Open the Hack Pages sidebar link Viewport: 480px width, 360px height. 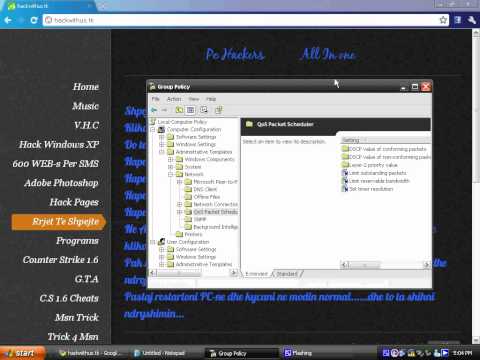[x=74, y=202]
